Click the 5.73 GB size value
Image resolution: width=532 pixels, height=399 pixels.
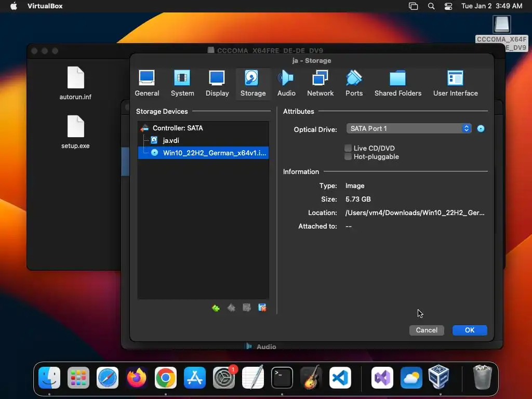pyautogui.click(x=358, y=199)
